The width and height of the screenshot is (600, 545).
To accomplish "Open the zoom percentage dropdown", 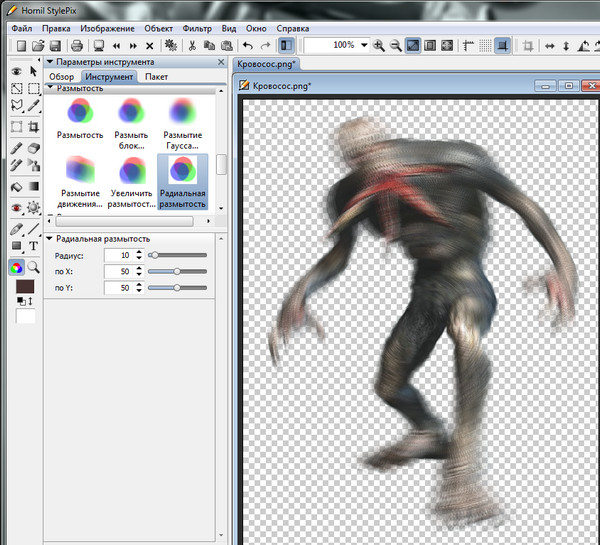I will (x=364, y=46).
